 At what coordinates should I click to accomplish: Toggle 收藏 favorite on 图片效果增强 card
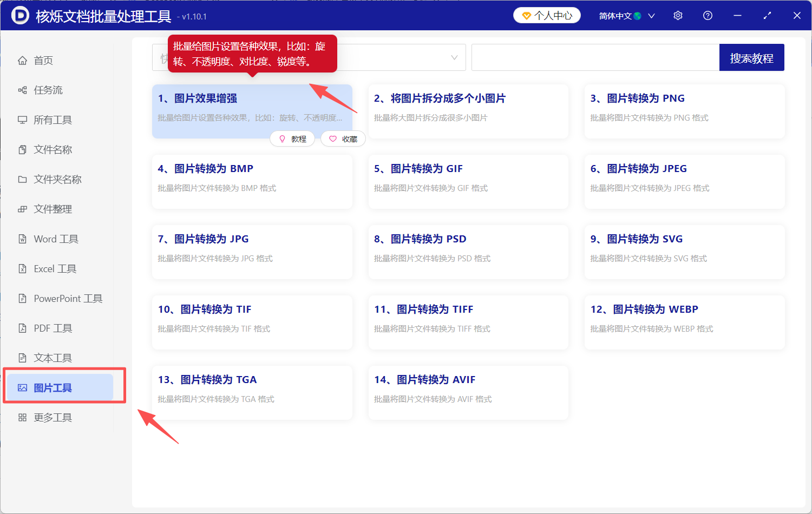click(343, 139)
